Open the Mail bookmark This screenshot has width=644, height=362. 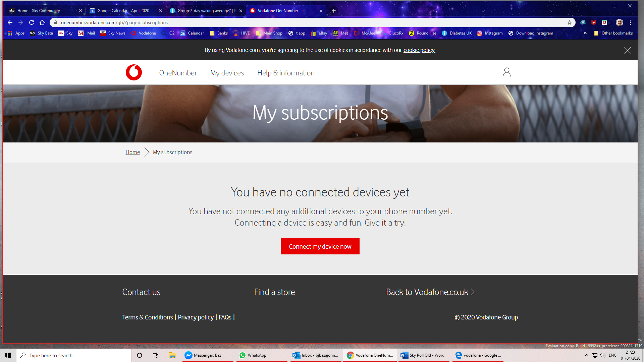(87, 33)
